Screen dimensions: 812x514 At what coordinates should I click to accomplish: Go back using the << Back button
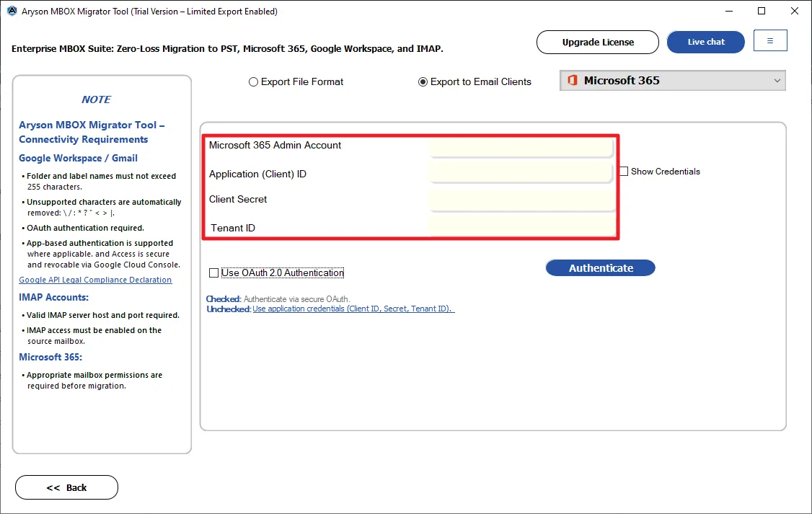66,487
